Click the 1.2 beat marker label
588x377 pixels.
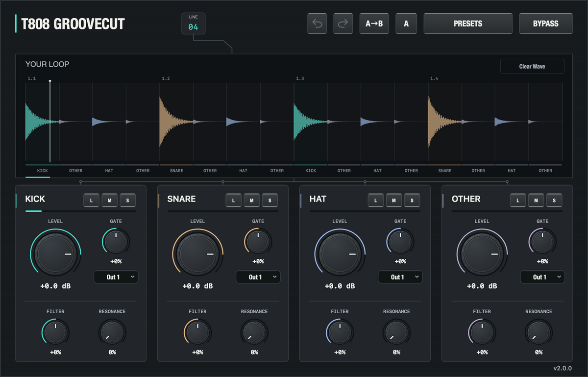click(x=166, y=78)
